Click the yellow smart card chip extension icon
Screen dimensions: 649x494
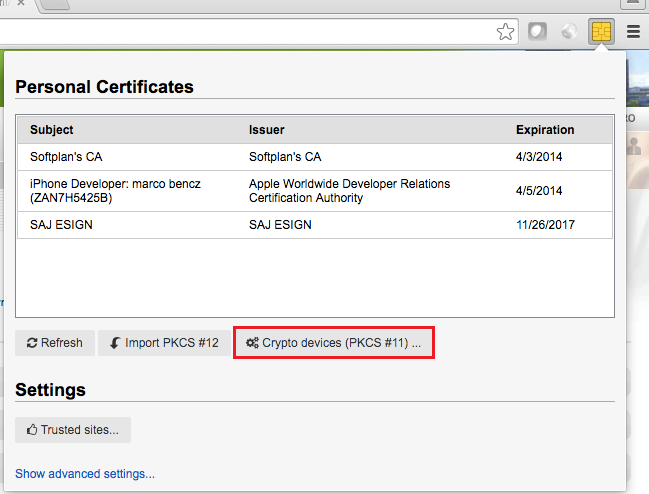pyautogui.click(x=601, y=31)
